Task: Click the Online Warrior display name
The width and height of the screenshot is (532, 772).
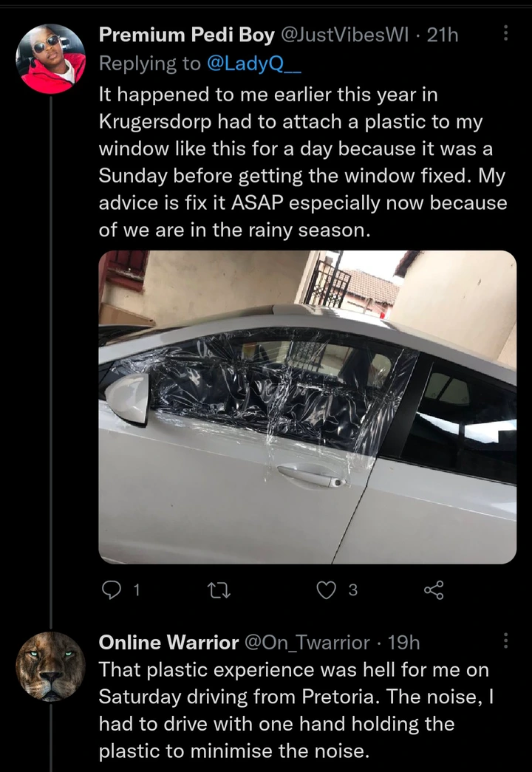Action: [168, 642]
